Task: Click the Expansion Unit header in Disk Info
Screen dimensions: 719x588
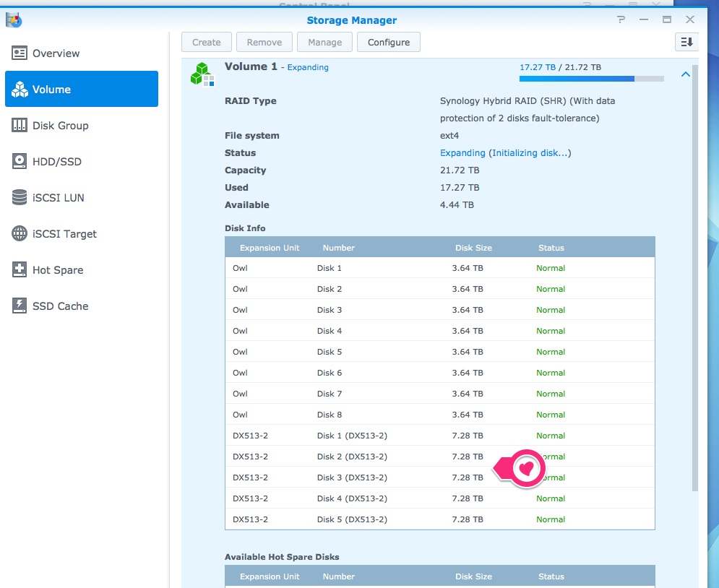Action: 269,248
